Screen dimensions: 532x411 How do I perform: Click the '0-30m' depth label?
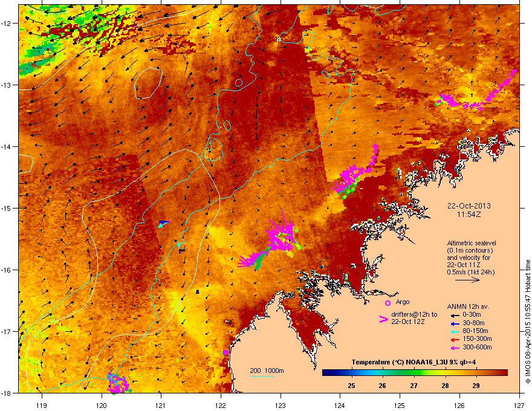472,315
